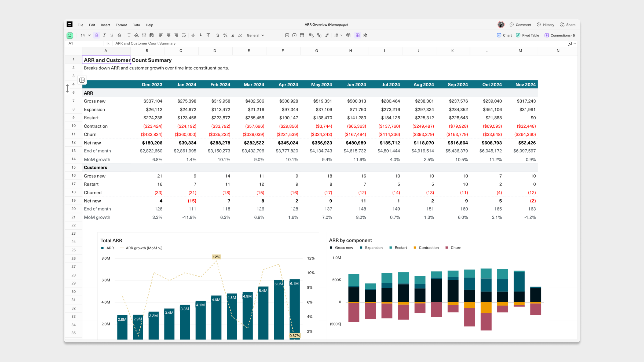Toggle bold formatting in the toolbar
Image resolution: width=644 pixels, height=362 pixels.
pos(97,35)
